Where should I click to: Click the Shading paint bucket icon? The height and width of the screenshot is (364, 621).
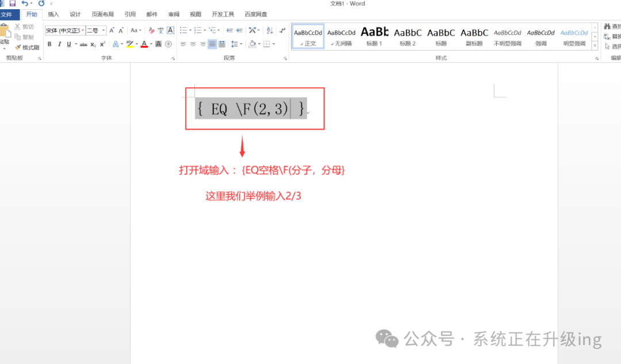252,44
